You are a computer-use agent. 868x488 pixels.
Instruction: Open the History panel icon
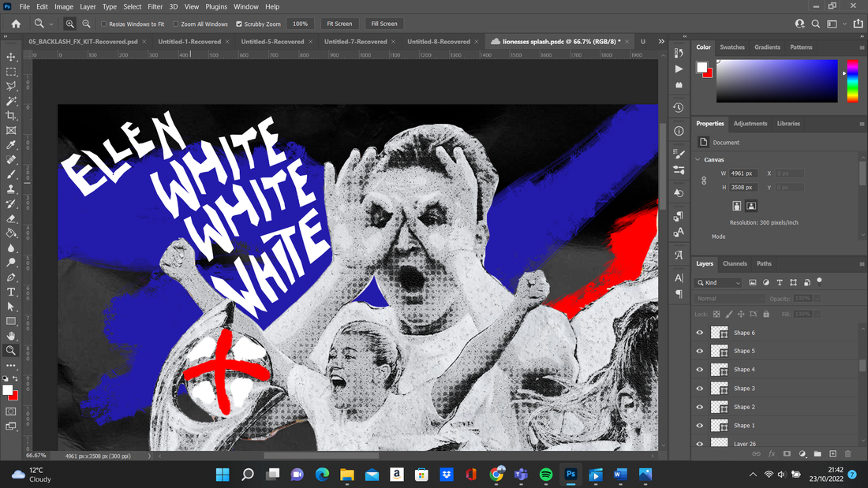(679, 107)
